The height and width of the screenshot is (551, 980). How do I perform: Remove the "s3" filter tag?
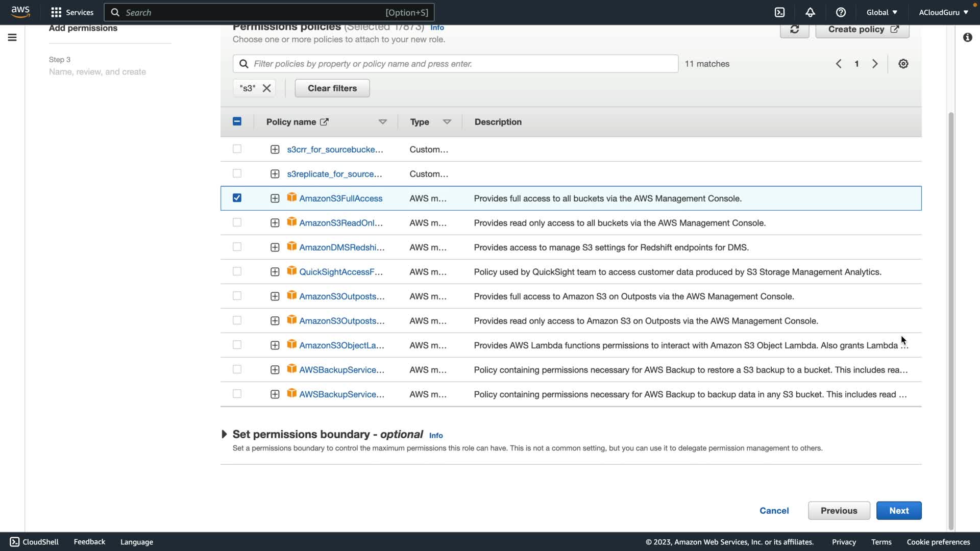click(x=266, y=88)
